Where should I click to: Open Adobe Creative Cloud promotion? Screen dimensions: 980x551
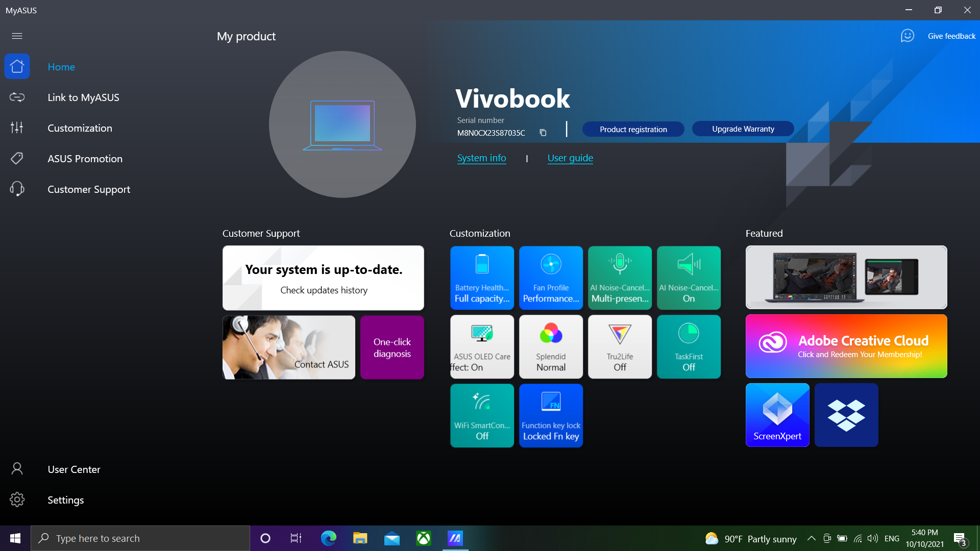[846, 346]
